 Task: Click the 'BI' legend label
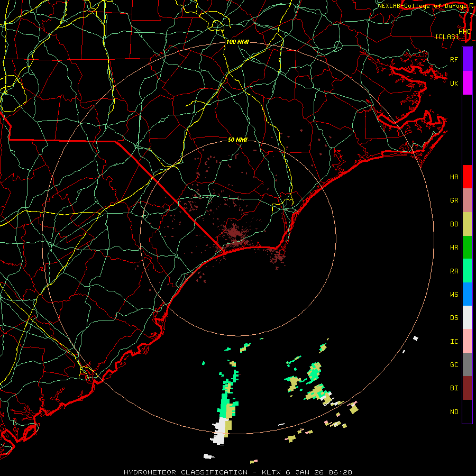pyautogui.click(x=454, y=388)
